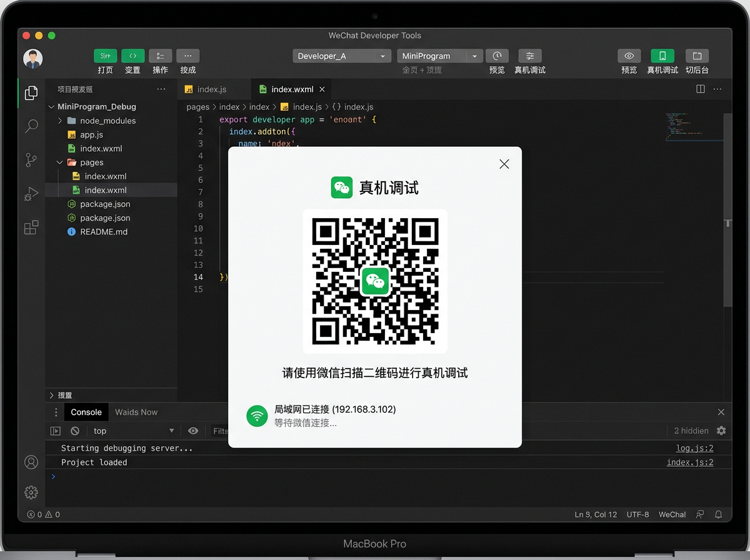
Task: Open the top context dropdown in console
Action: (x=133, y=431)
